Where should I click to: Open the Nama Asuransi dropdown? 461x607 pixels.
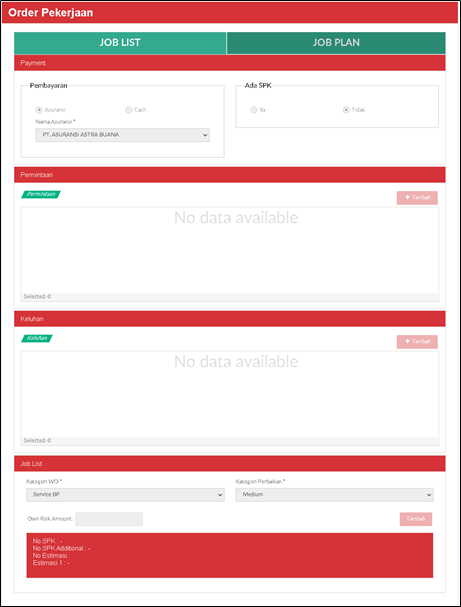[122, 135]
